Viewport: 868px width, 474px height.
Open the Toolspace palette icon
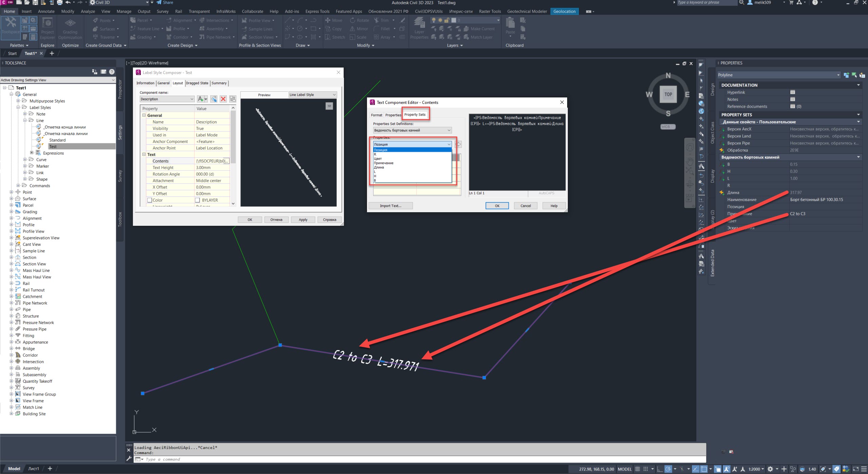[11, 25]
